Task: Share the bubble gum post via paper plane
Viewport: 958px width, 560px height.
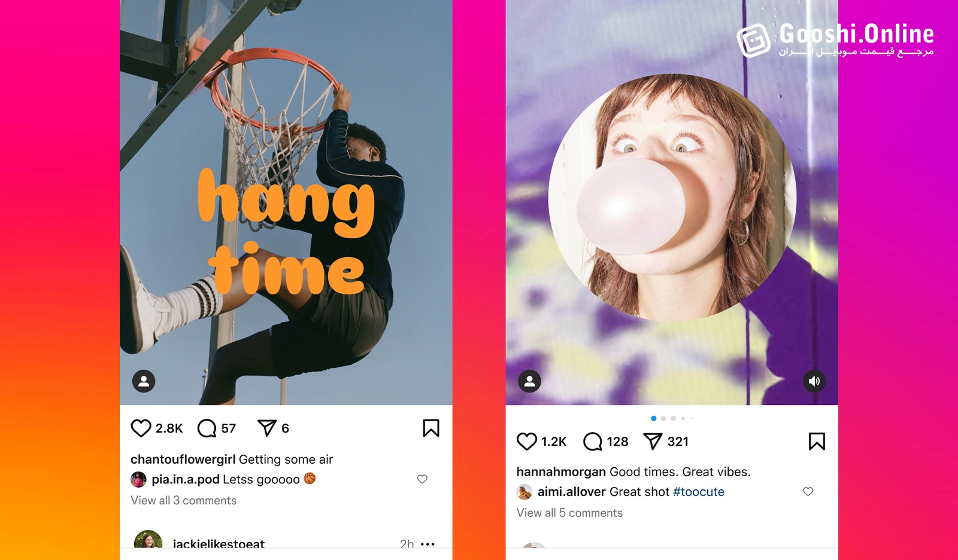Action: [653, 442]
